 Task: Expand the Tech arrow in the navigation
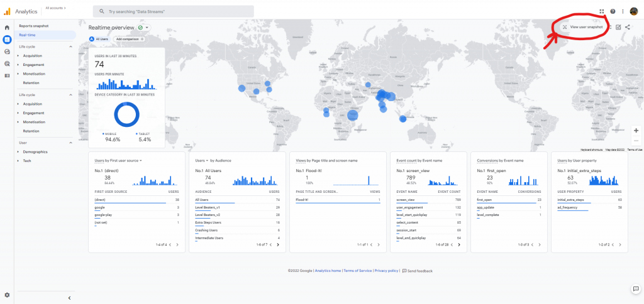point(18,161)
